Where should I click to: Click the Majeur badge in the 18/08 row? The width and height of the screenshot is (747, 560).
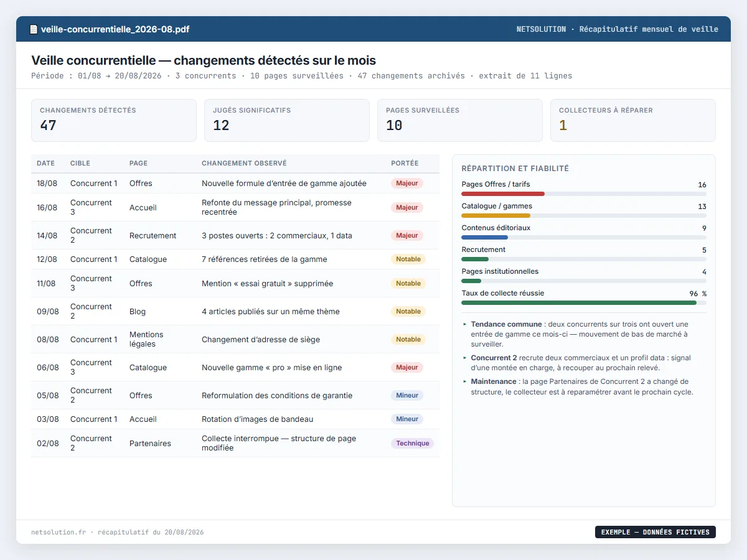click(407, 184)
